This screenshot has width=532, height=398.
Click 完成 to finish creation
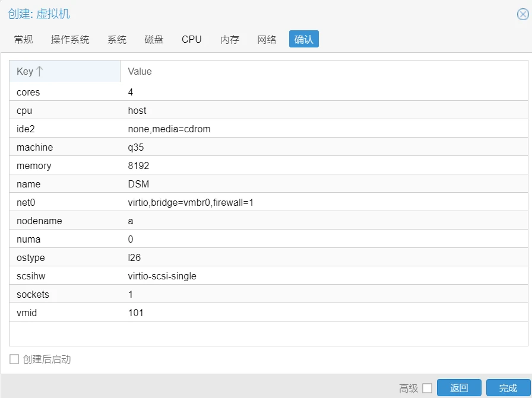click(x=508, y=388)
